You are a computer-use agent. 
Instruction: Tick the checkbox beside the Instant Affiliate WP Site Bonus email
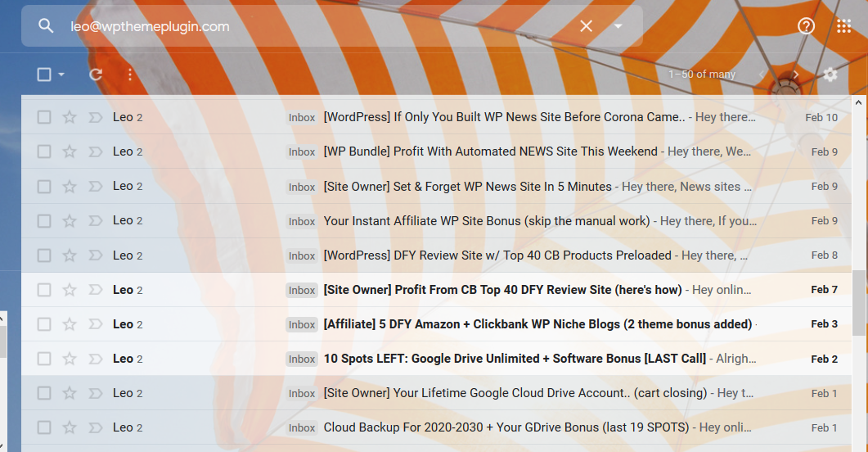point(44,221)
